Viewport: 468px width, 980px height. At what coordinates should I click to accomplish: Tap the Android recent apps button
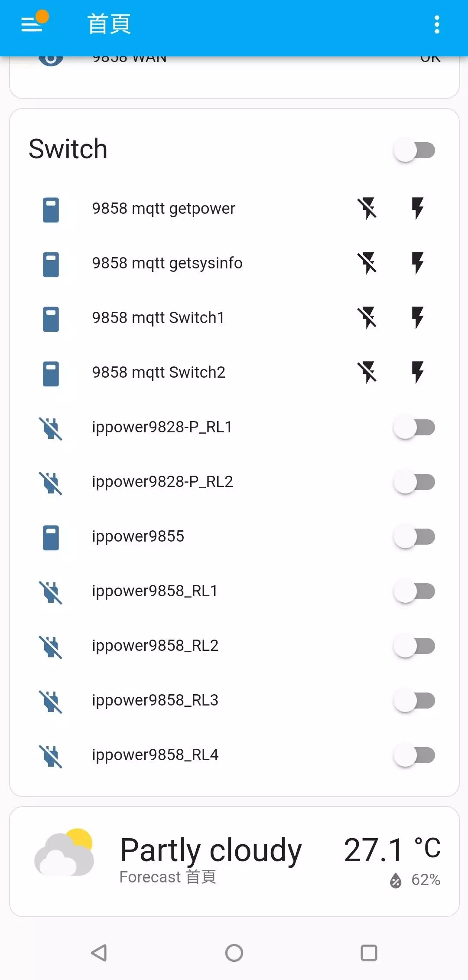[369, 953]
